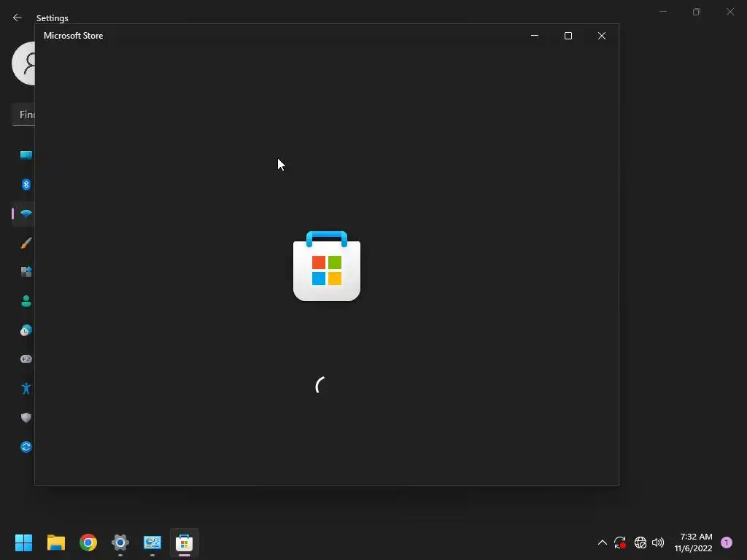Open Gaming controller icon in Settings sidebar
The image size is (747, 560).
(x=26, y=359)
